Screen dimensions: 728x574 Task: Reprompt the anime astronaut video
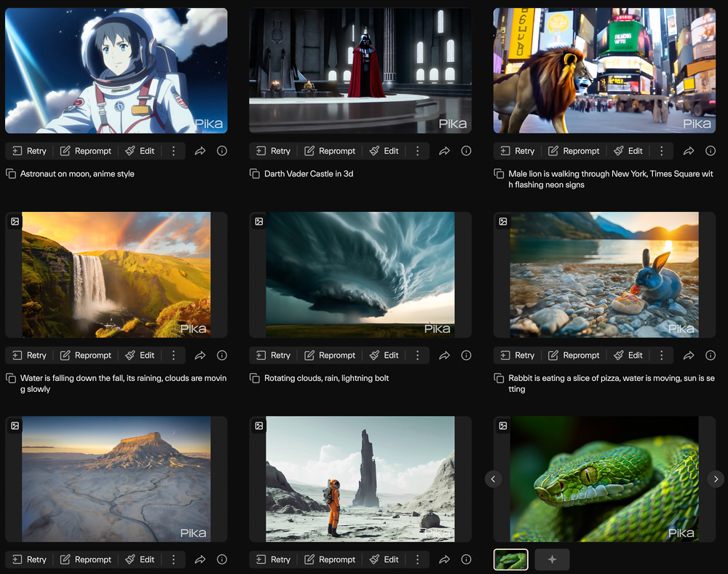pos(86,151)
